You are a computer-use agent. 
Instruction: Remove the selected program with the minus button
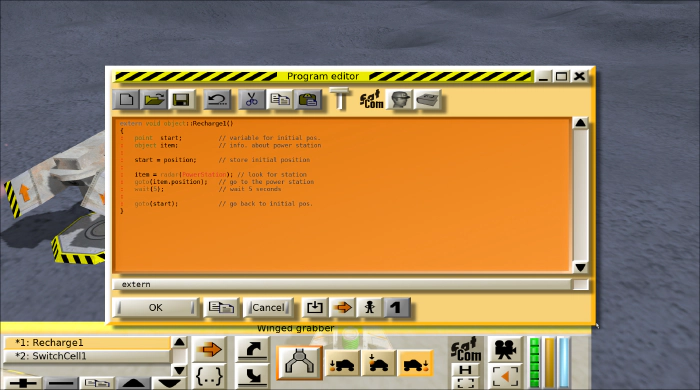61,383
